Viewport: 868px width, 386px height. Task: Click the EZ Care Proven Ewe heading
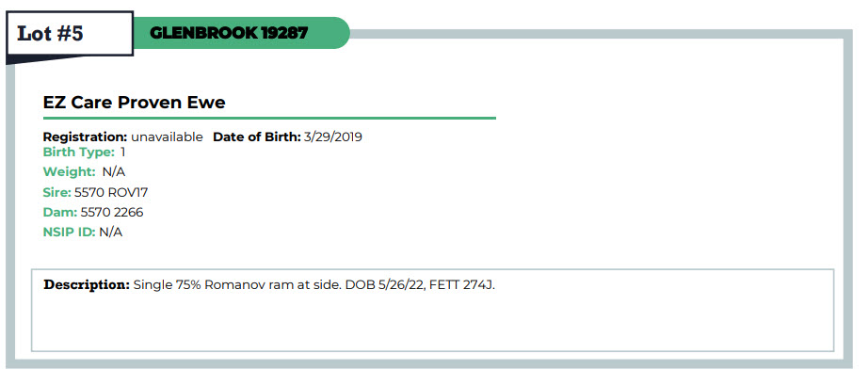pos(134,103)
